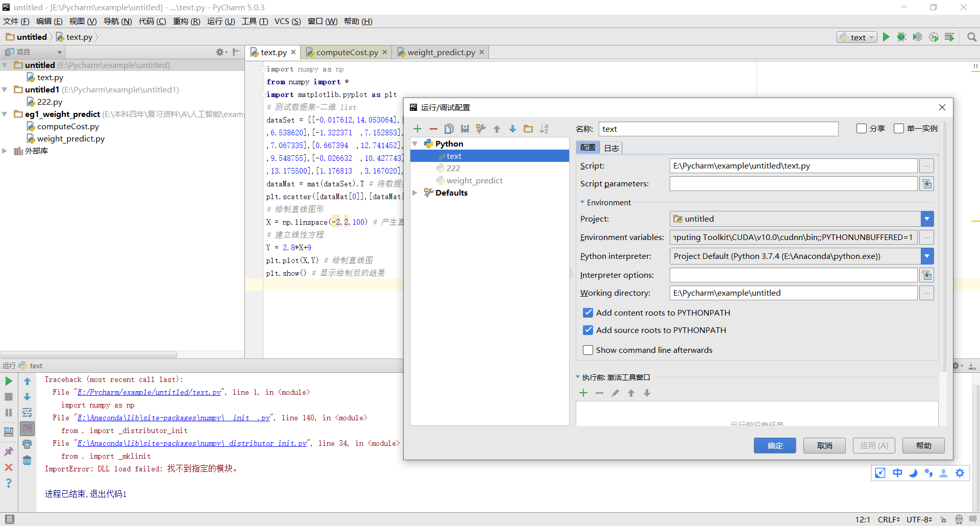This screenshot has height=526, width=980.
Task: Open traceback link to _distributor_init.py
Action: click(192, 443)
